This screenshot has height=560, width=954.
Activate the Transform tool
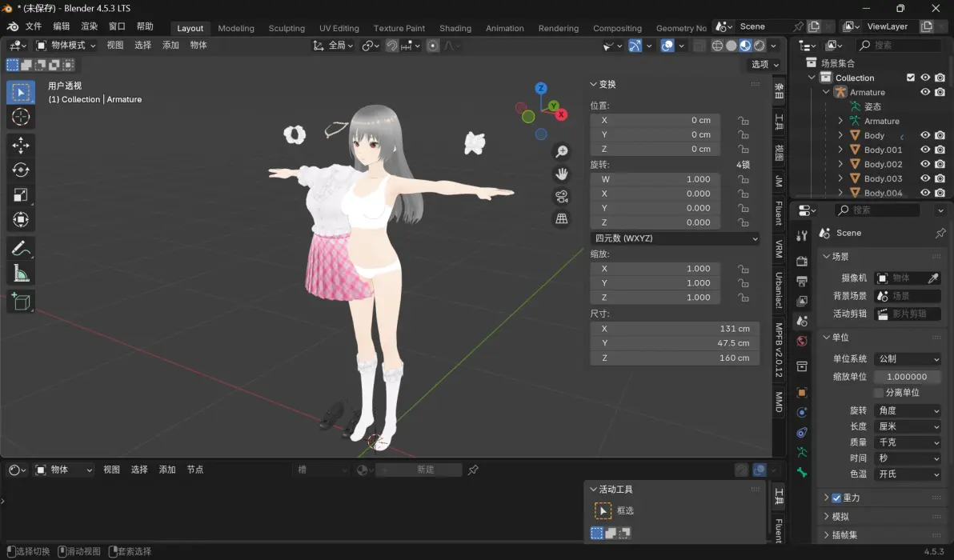pyautogui.click(x=21, y=219)
